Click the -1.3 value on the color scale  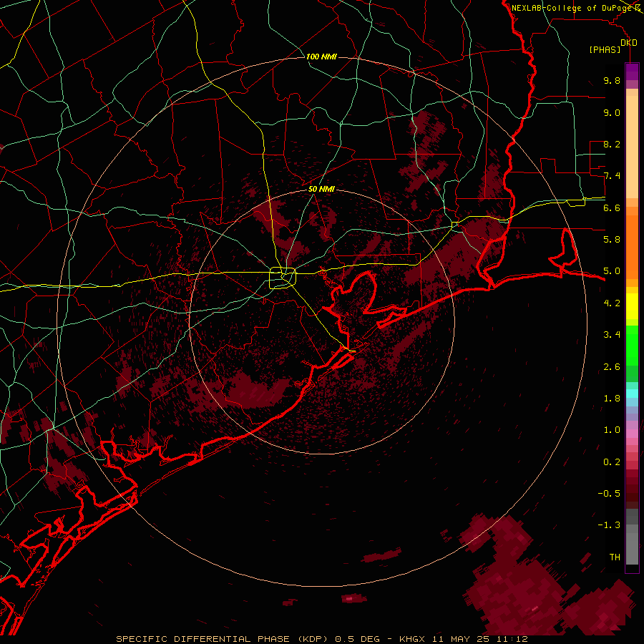point(609,525)
